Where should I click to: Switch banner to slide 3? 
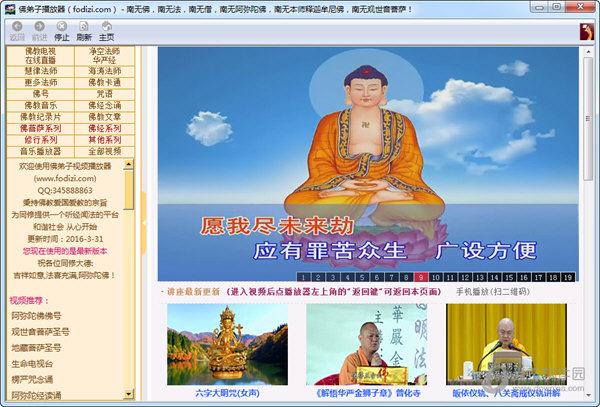[x=333, y=277]
